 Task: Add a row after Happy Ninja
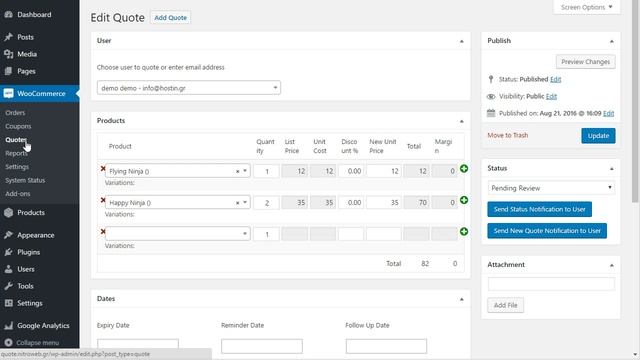click(464, 200)
